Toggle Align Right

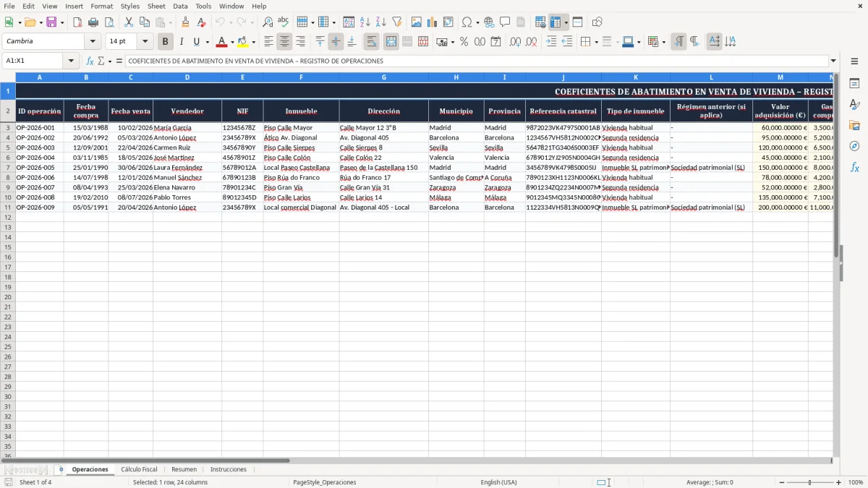300,42
